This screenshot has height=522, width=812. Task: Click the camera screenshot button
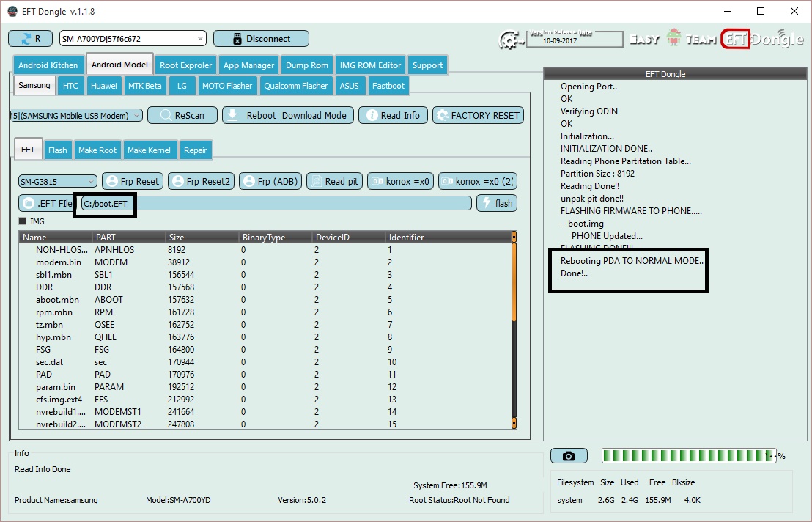(569, 456)
